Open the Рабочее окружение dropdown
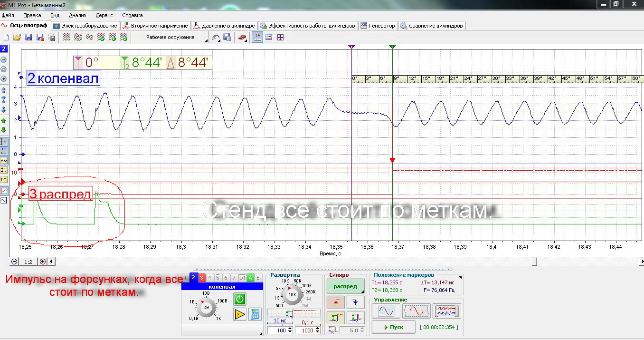Viewport: 644px width, 340px height. coord(171,37)
